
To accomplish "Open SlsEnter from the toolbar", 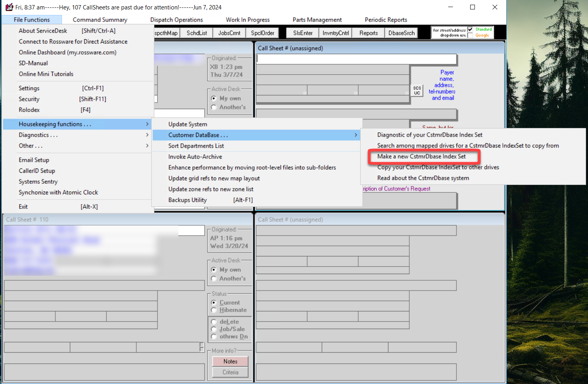I will click(x=302, y=33).
